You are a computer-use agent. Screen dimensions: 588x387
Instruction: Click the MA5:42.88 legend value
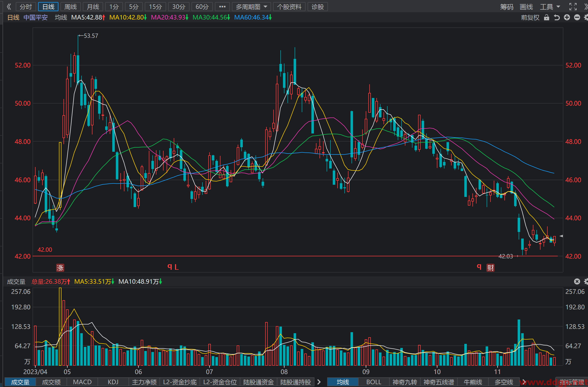(x=88, y=18)
